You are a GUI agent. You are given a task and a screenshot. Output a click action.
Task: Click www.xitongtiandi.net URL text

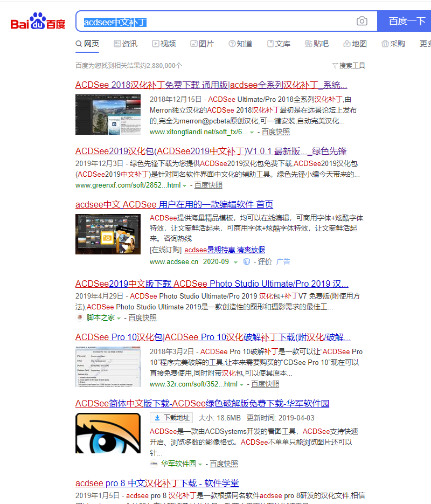(x=199, y=132)
